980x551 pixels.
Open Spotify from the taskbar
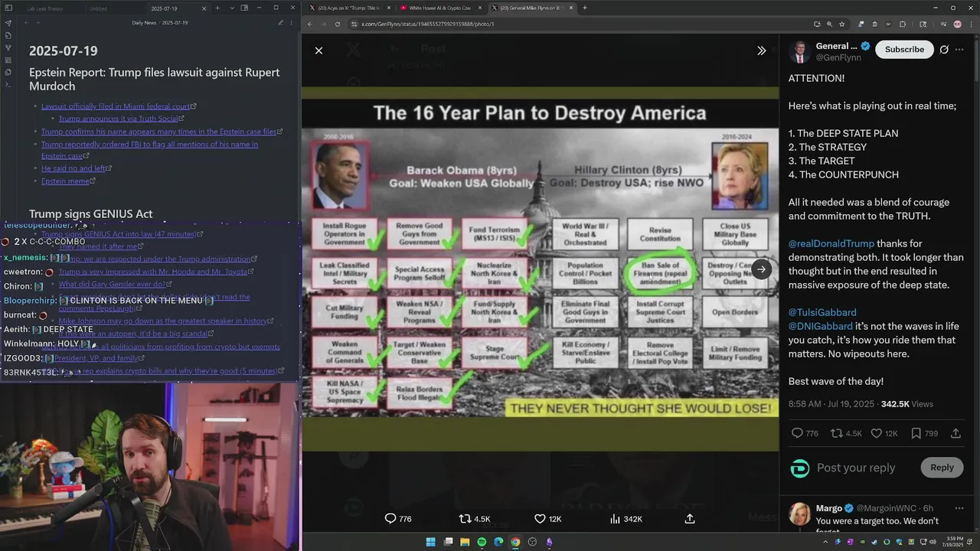482,542
